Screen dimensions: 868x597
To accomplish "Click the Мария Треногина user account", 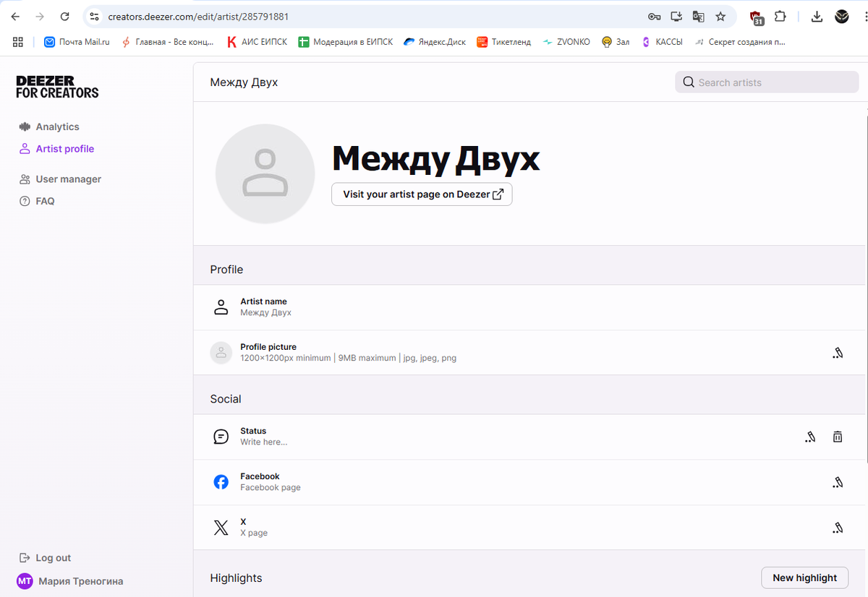I will (70, 581).
